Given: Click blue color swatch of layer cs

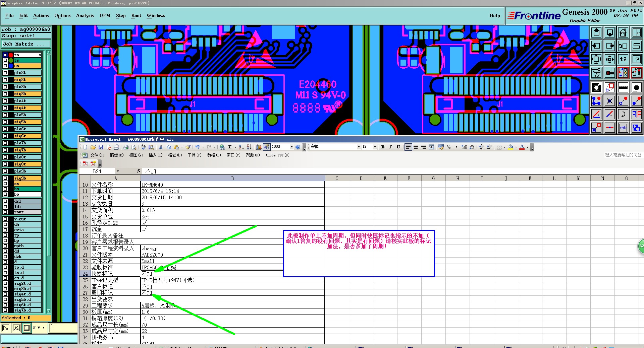Looking at the screenshot, I should pos(11,66).
